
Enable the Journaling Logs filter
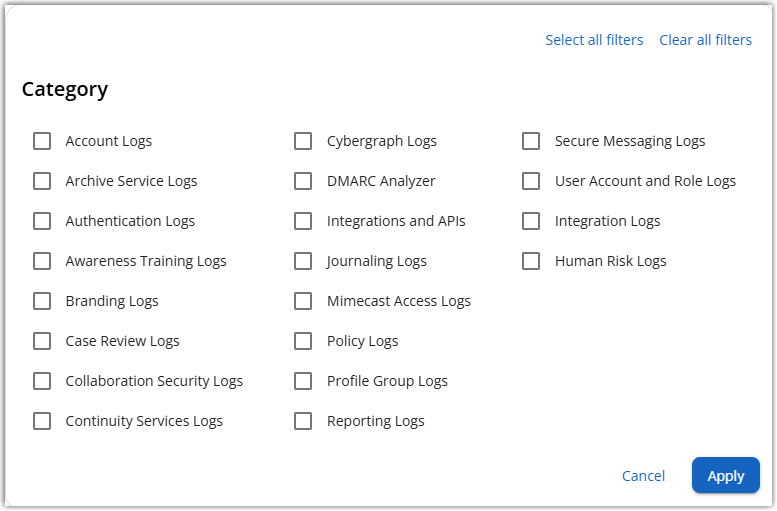click(x=303, y=261)
